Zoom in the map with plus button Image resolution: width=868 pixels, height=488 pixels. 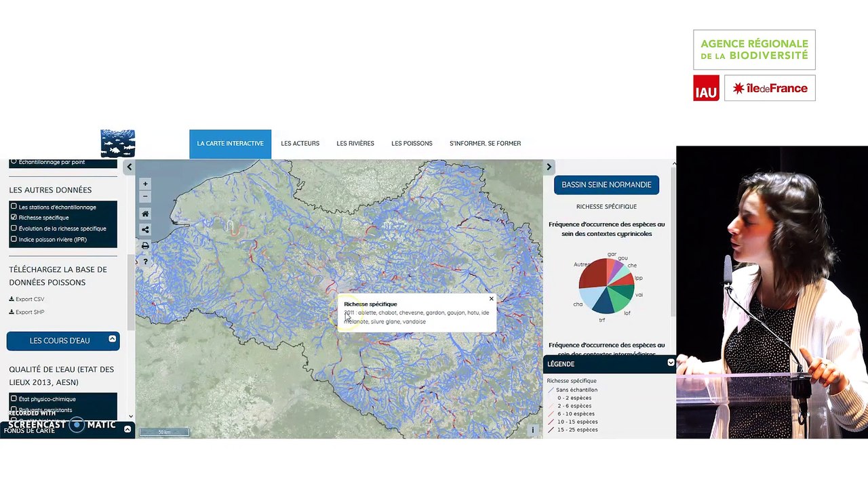point(145,184)
